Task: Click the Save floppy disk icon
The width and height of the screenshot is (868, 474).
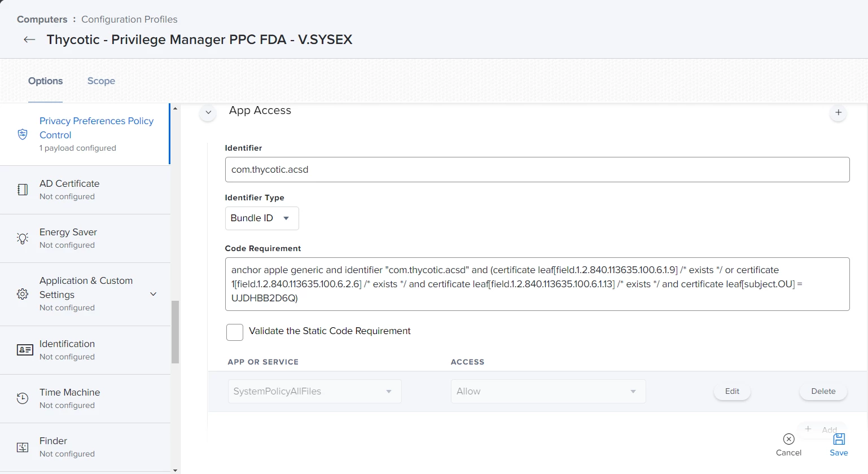Action: (x=839, y=439)
